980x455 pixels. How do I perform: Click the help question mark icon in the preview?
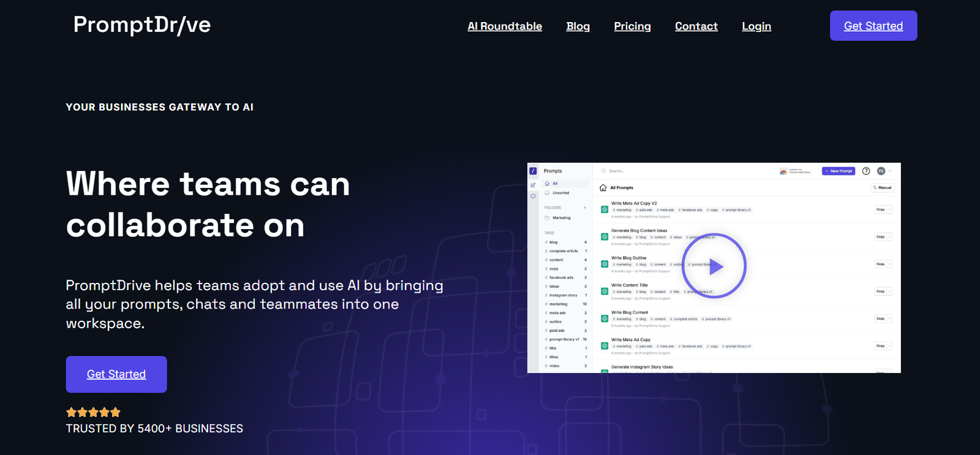[866, 171]
